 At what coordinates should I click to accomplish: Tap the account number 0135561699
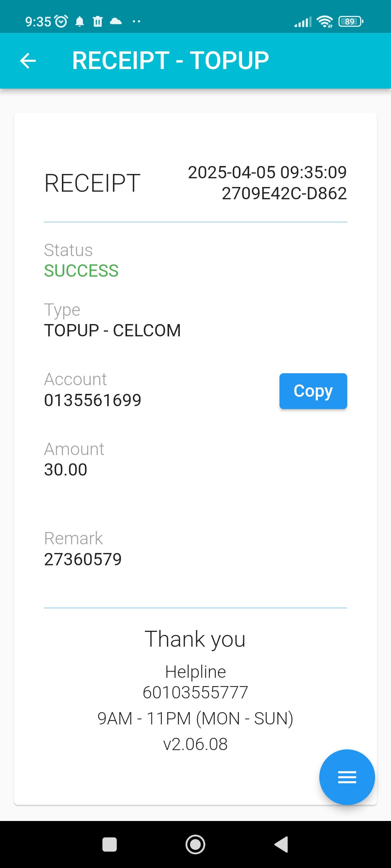[x=93, y=400]
